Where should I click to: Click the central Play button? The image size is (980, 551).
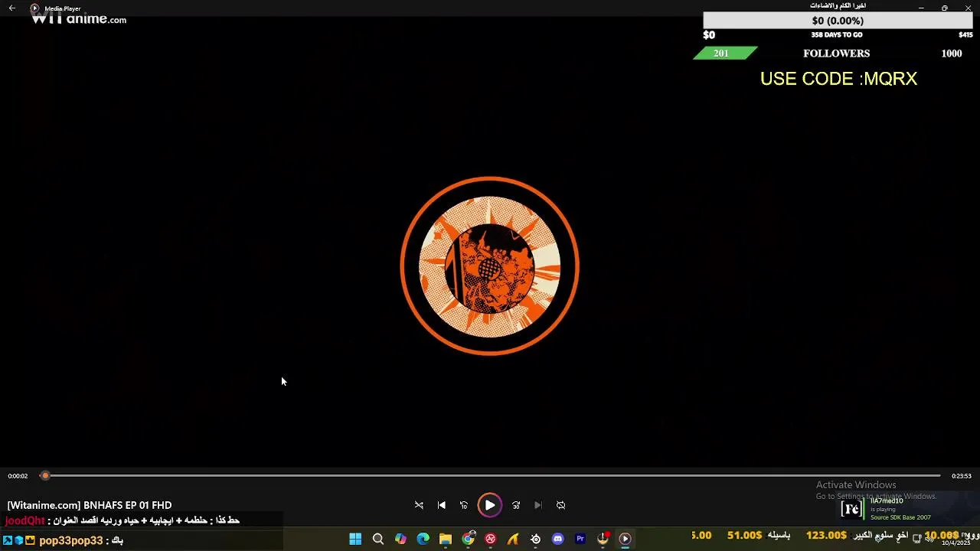point(489,505)
